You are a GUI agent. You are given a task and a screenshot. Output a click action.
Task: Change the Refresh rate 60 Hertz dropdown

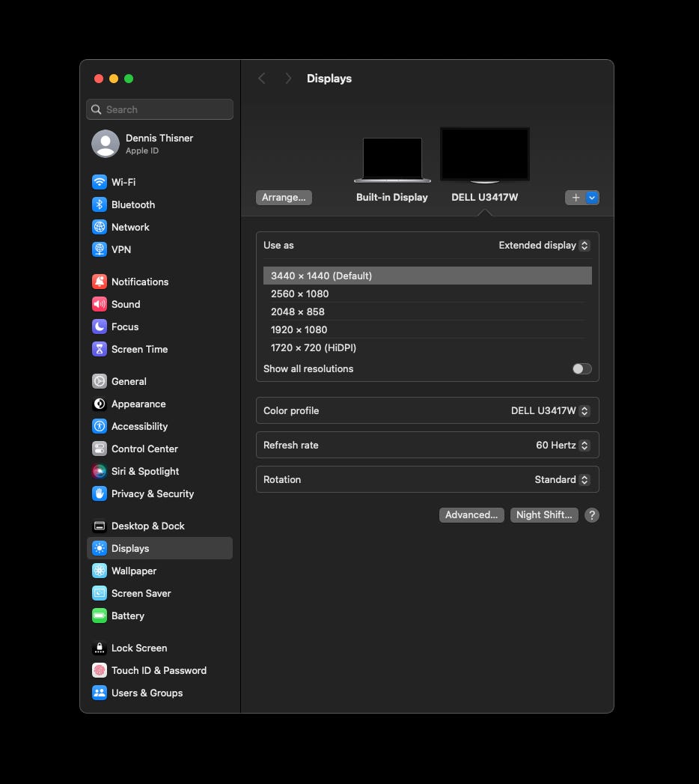tap(563, 445)
